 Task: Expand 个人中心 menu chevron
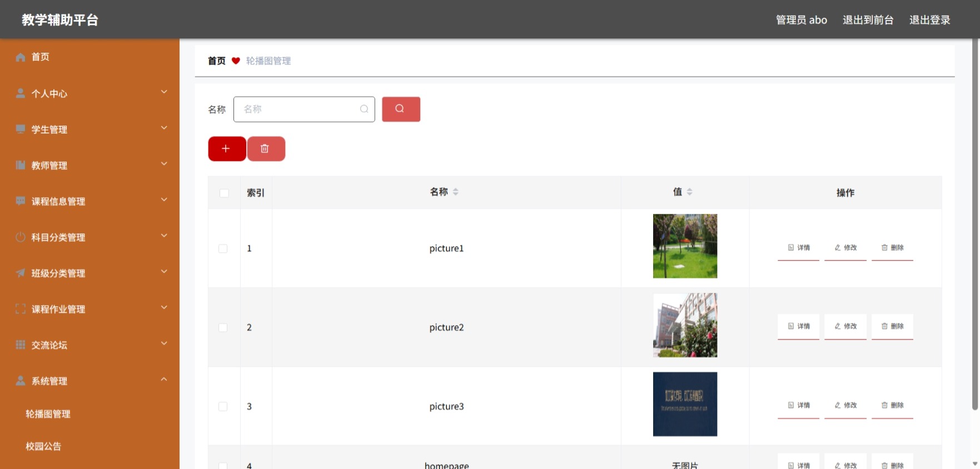pos(164,92)
